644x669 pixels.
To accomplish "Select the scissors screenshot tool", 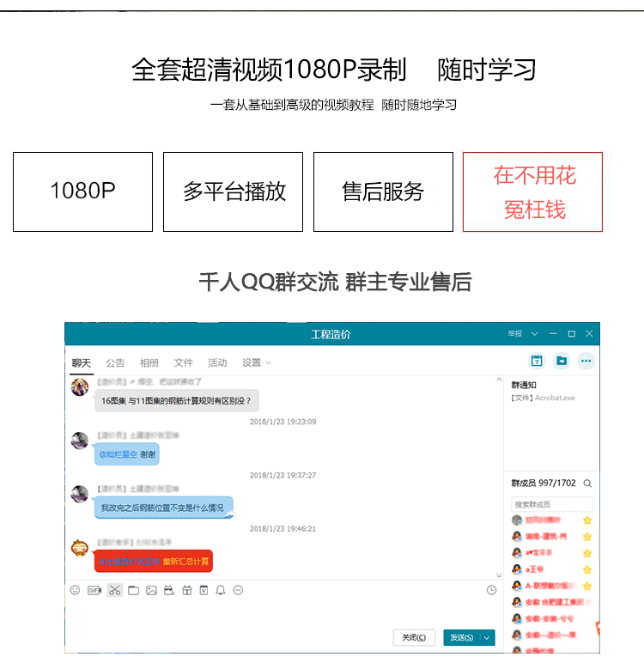I will (x=115, y=590).
